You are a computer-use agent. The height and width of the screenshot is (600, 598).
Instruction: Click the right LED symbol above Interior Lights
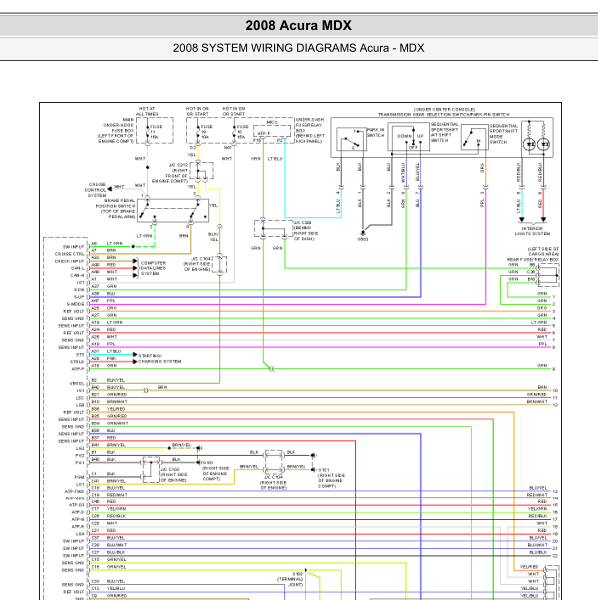544,144
